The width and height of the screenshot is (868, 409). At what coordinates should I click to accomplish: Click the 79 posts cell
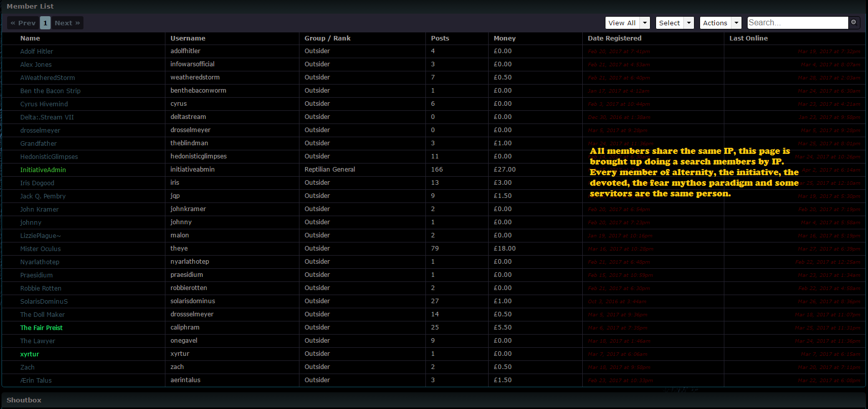point(435,249)
